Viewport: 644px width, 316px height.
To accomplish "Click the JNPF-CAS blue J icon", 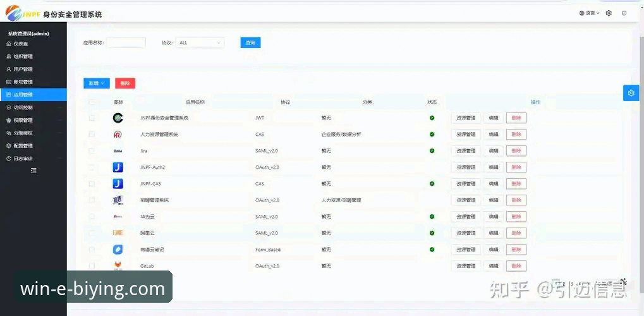I will coord(118,184).
